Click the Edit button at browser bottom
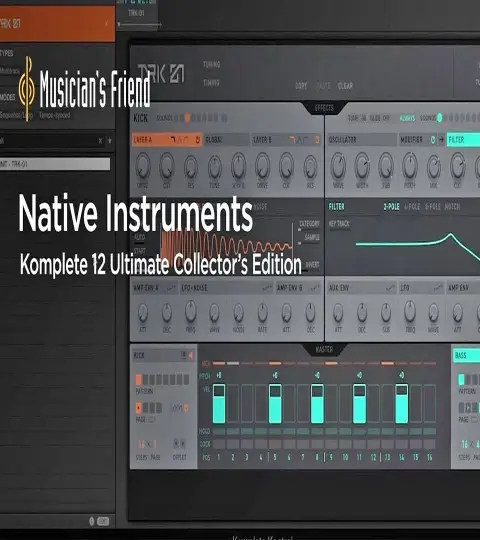 (103, 521)
